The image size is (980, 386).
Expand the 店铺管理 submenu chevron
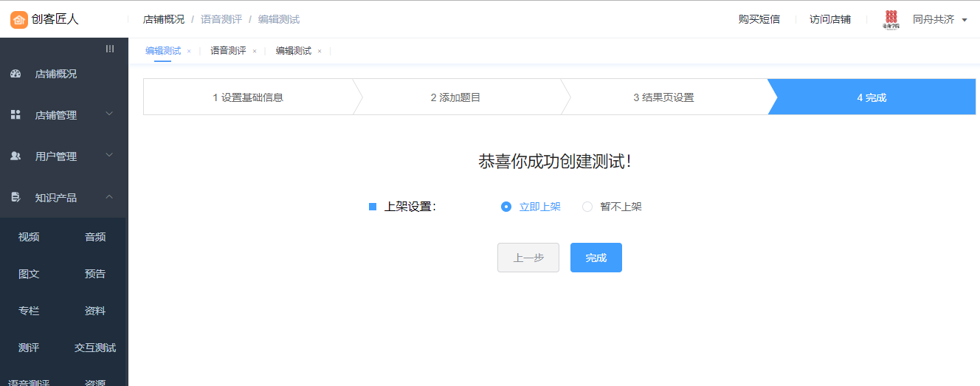109,114
